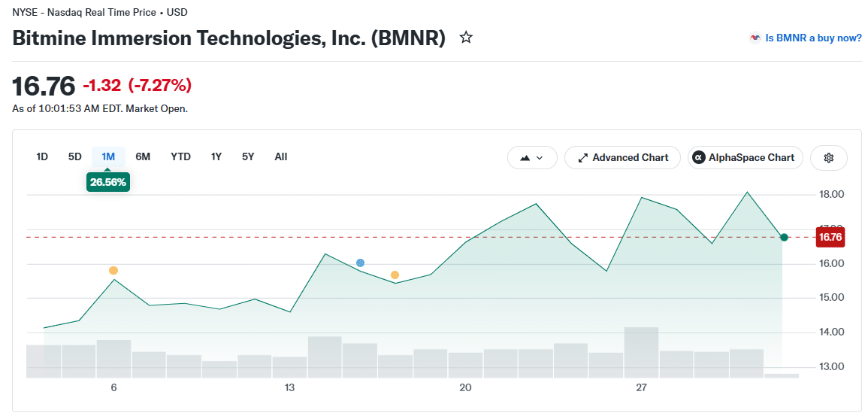Viewport: 868px width, 419px height.
Task: Open chart settings gear icon
Action: click(x=829, y=158)
